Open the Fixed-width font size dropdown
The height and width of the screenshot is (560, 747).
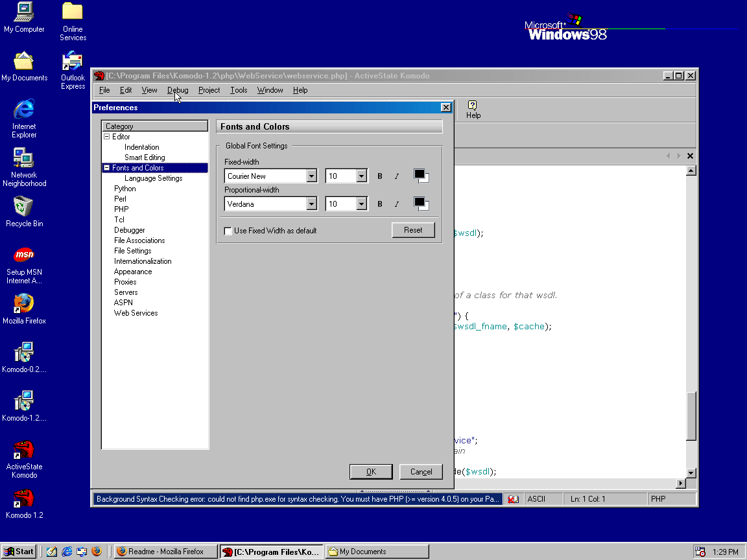click(362, 176)
